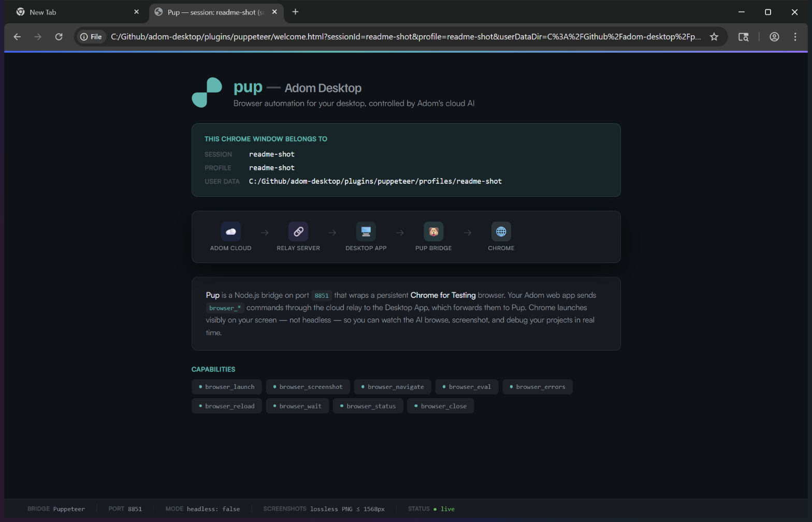The width and height of the screenshot is (812, 522).
Task: Minimize the Chrome window
Action: click(742, 12)
